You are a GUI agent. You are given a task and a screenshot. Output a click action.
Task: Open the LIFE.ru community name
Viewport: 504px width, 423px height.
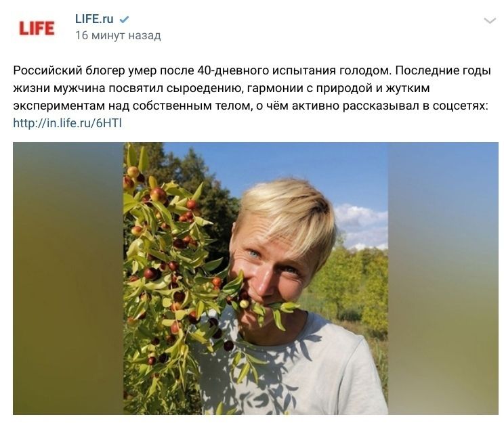(94, 19)
